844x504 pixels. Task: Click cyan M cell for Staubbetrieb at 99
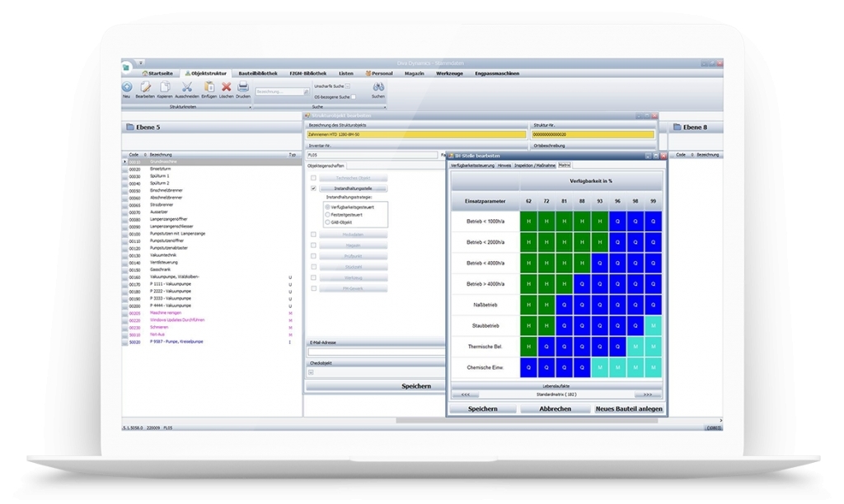click(653, 326)
